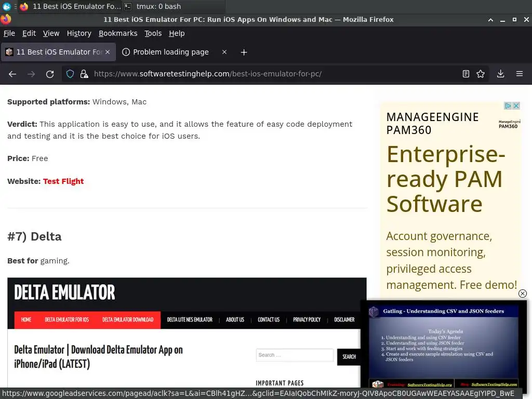Image resolution: width=532 pixels, height=399 pixels.
Task: Follow the Test Flight website link
Action: pos(63,181)
